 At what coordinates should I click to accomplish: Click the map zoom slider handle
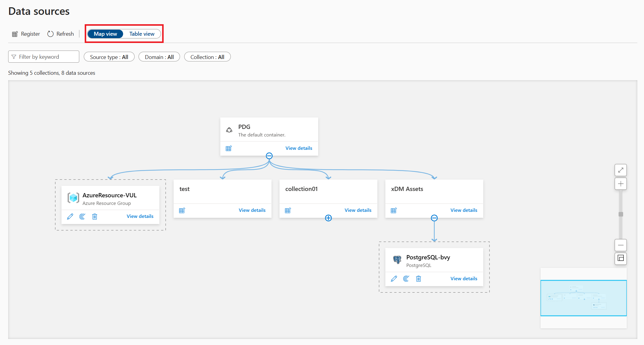point(621,214)
